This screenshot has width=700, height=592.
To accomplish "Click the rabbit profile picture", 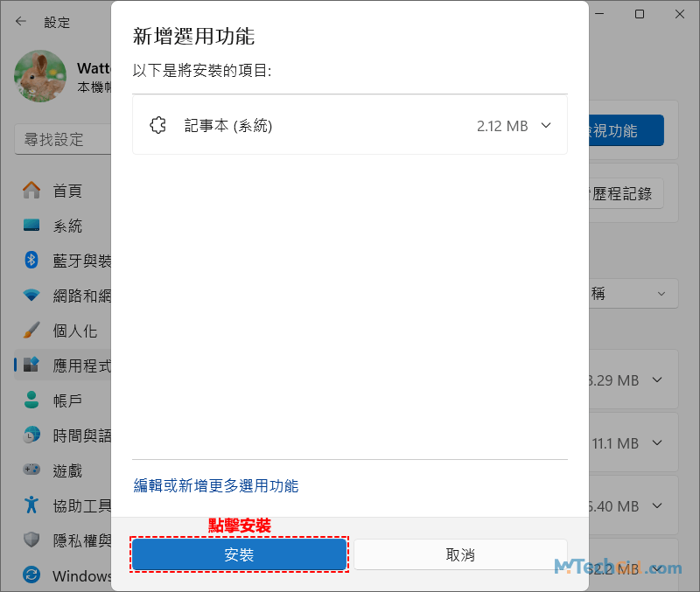I will tap(40, 76).
